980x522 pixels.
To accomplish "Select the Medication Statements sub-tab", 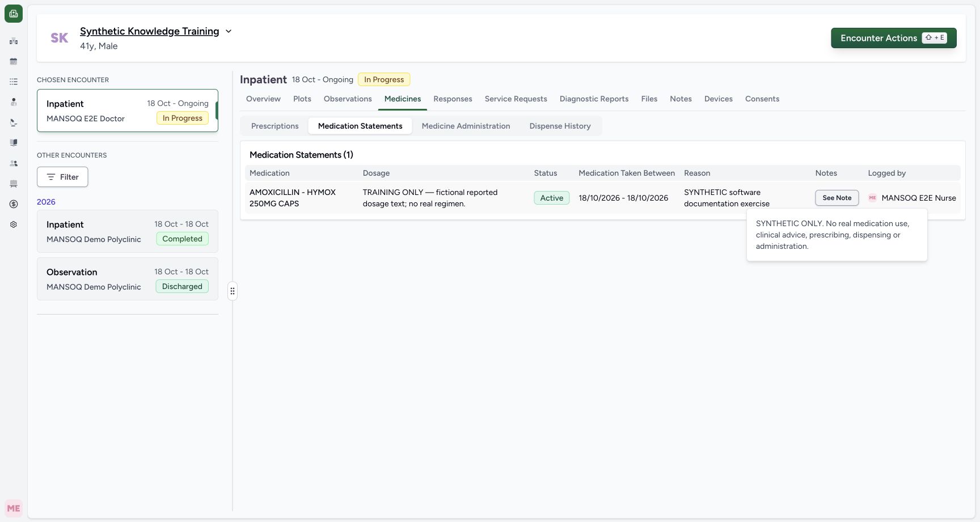I will pos(360,126).
